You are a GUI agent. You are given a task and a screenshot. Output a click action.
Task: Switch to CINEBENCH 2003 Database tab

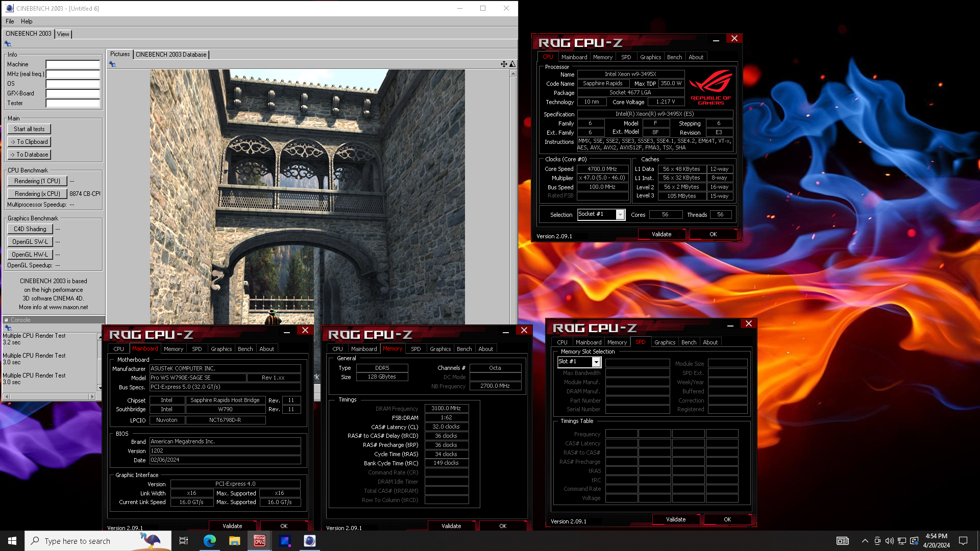[171, 55]
